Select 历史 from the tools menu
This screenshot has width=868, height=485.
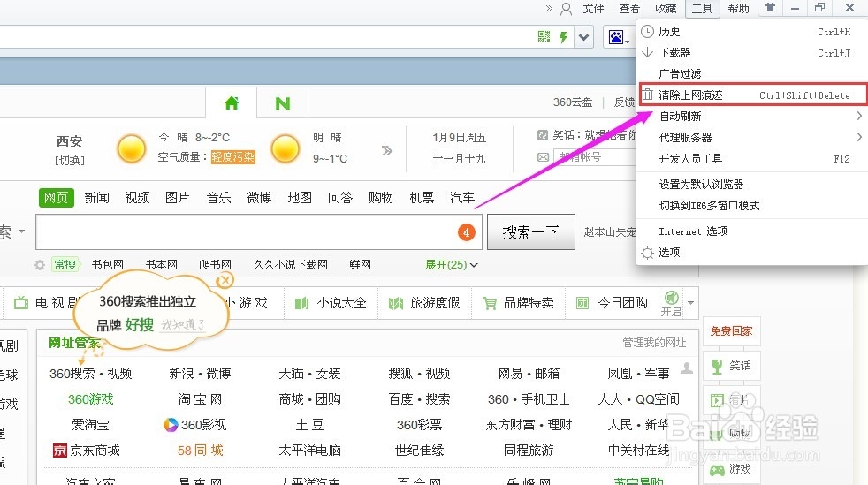pos(750,32)
